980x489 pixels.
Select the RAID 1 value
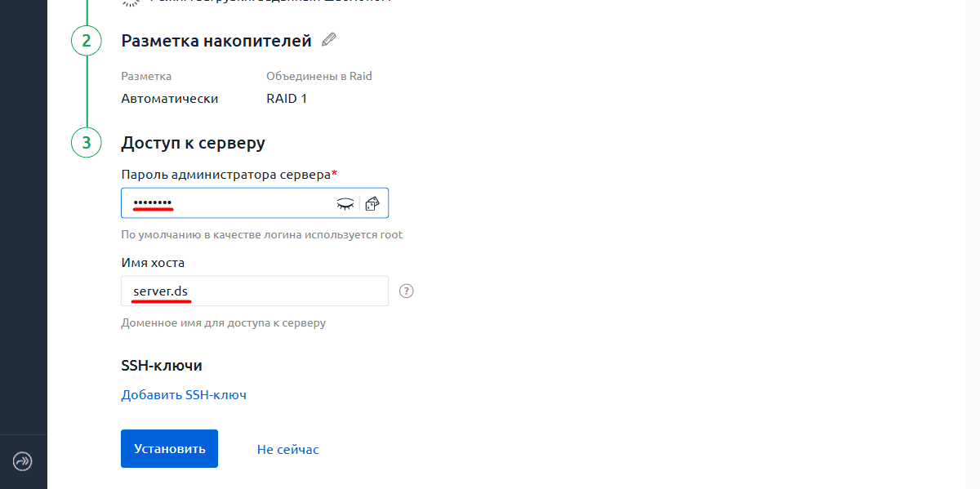tap(287, 99)
